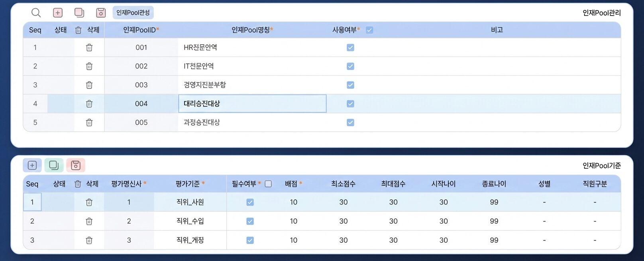Toggle the 사용여부 header checkbox
Image resolution: width=644 pixels, height=261 pixels.
click(x=370, y=29)
